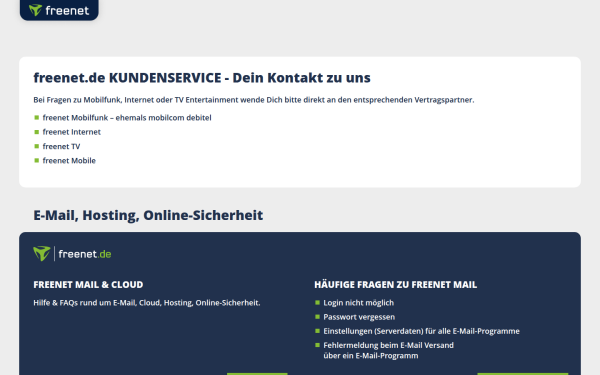Viewport: 600px width, 375px height.
Task: Open freenet Mobilfunk – ehemals mobilcom debitel link
Action: coord(127,118)
